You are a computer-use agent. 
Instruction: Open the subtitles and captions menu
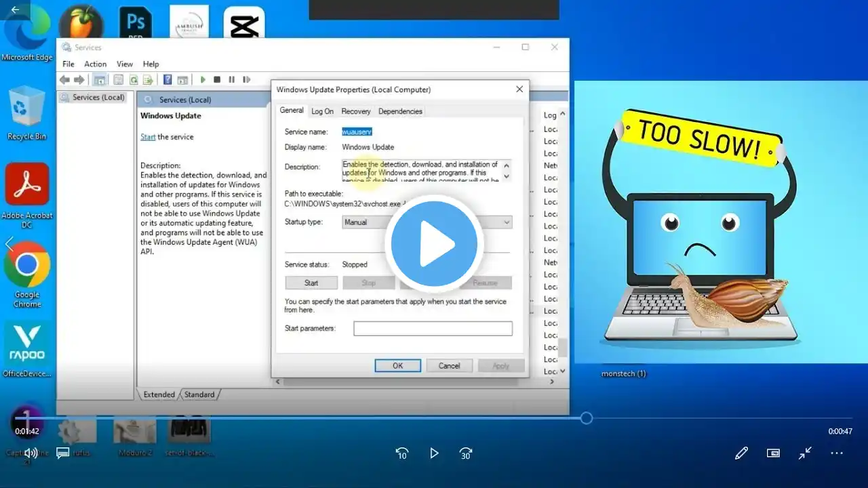coord(63,453)
